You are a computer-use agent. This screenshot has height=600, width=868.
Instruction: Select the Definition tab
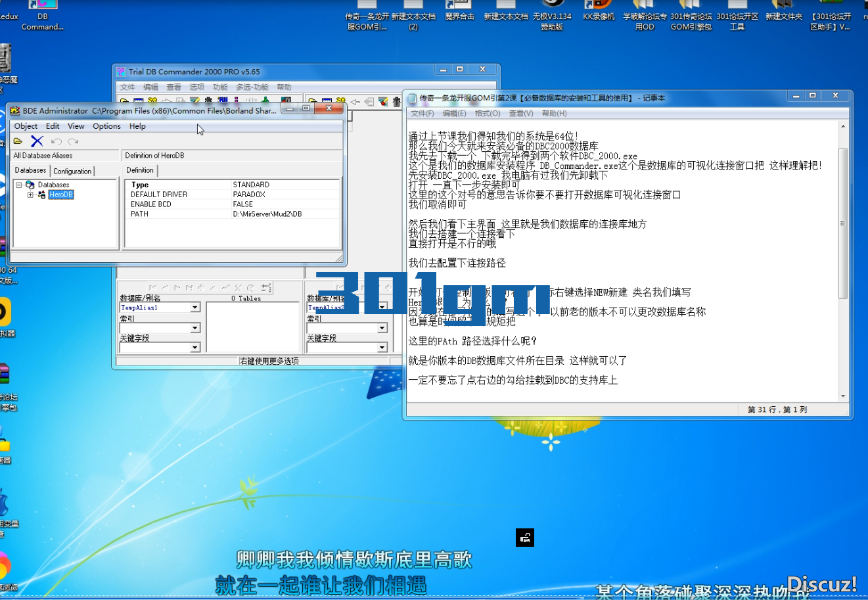tap(140, 170)
